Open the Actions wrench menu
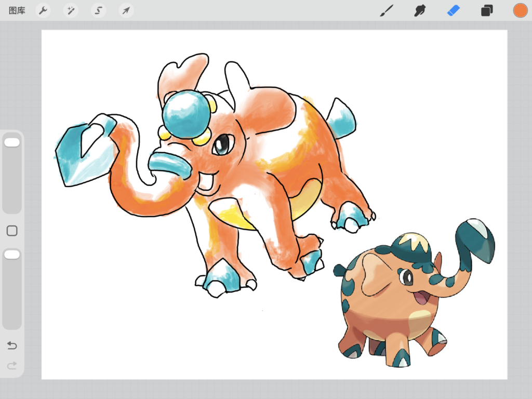Image resolution: width=532 pixels, height=399 pixels. point(43,10)
